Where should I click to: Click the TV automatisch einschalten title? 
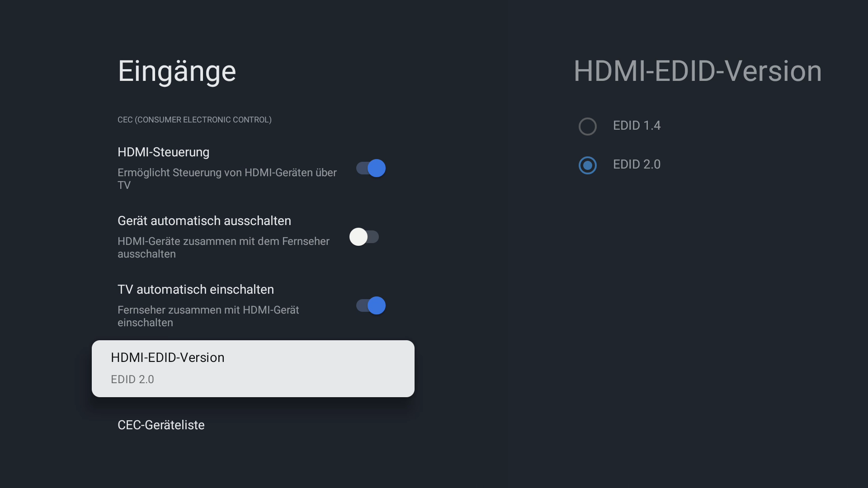196,290
